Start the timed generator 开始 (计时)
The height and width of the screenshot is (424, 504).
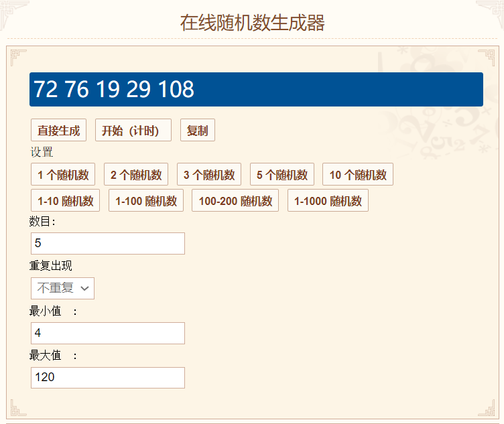[x=133, y=130]
